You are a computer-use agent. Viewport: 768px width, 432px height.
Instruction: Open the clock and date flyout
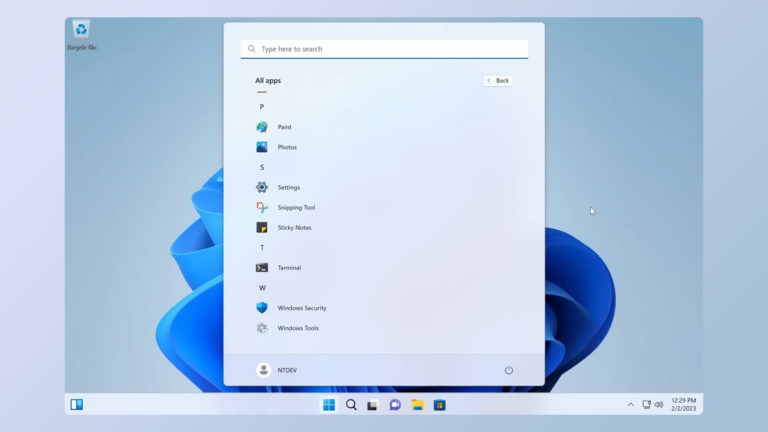pyautogui.click(x=684, y=405)
